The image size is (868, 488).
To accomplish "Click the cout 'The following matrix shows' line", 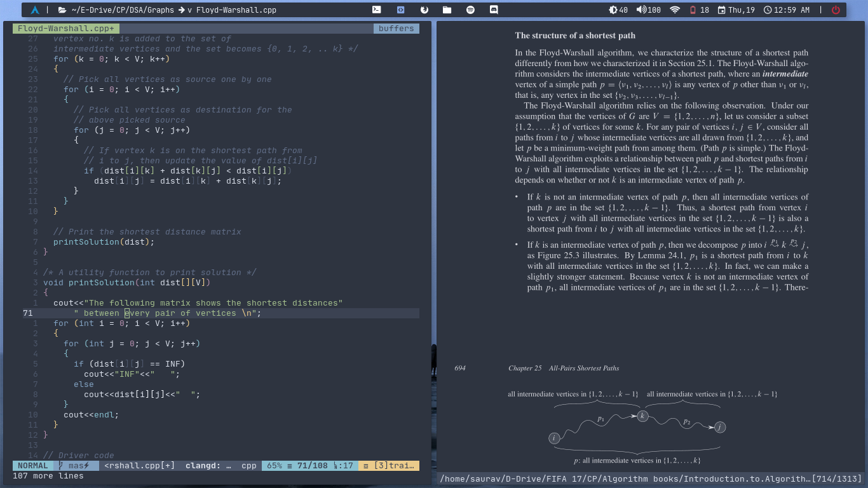I will 198,303.
